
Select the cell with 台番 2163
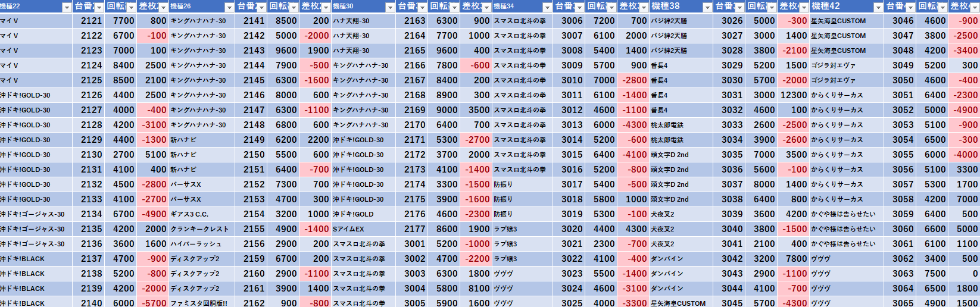coord(412,21)
